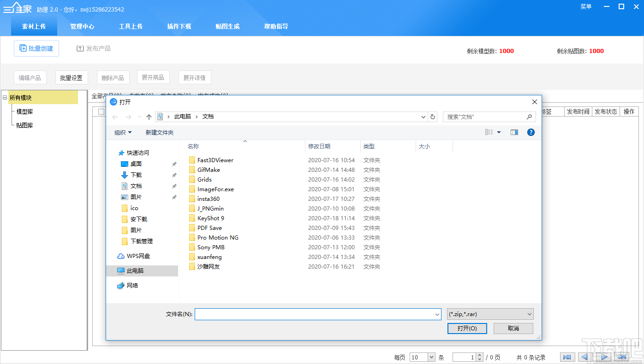Refresh the 文档 folder listing
The width and height of the screenshot is (644, 364).
coord(433,117)
